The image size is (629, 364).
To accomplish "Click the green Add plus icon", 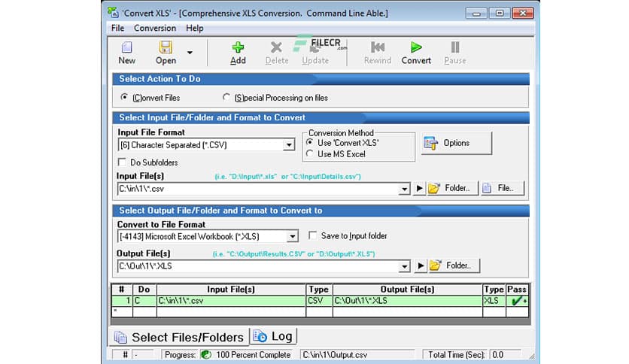I will (238, 47).
